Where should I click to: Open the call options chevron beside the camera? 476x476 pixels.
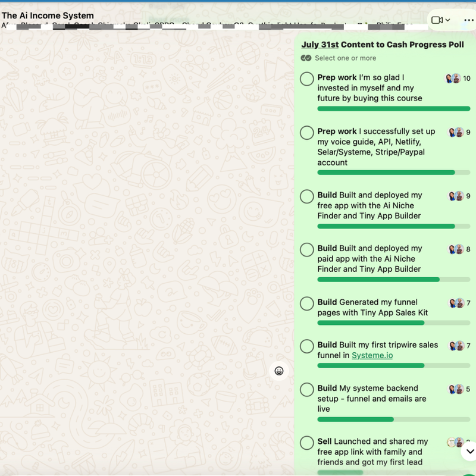448,20
